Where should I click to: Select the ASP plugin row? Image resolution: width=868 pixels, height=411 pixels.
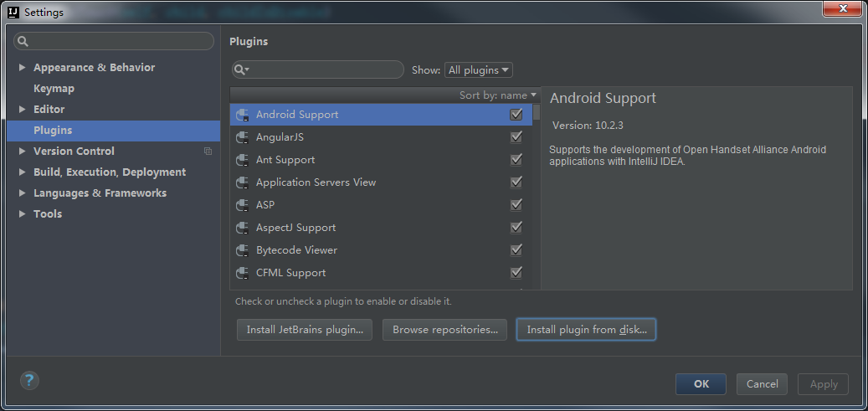coord(381,205)
